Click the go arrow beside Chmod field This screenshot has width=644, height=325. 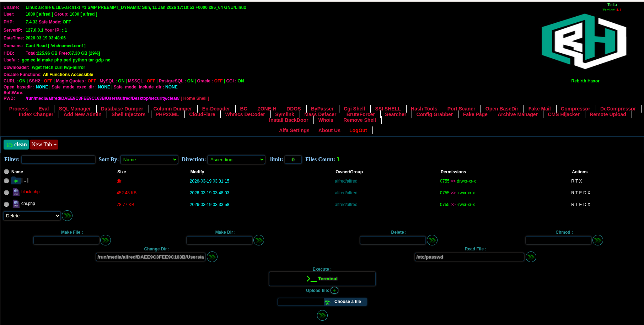[x=598, y=240]
